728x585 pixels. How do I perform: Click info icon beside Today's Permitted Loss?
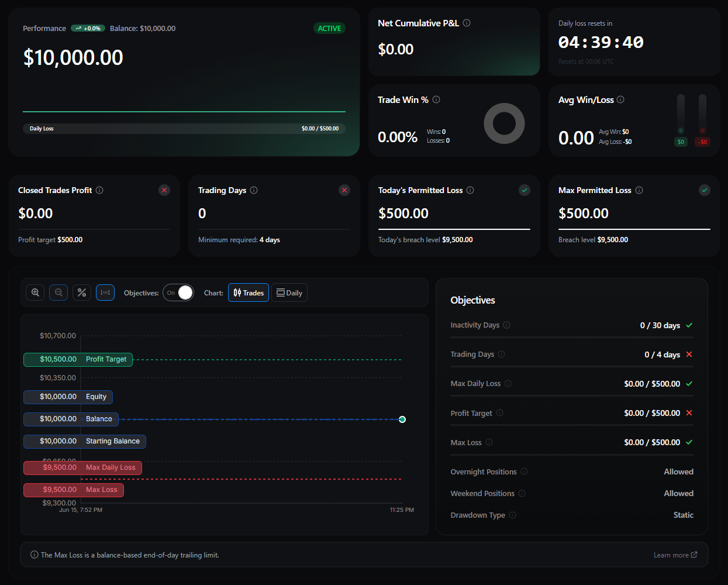[470, 190]
